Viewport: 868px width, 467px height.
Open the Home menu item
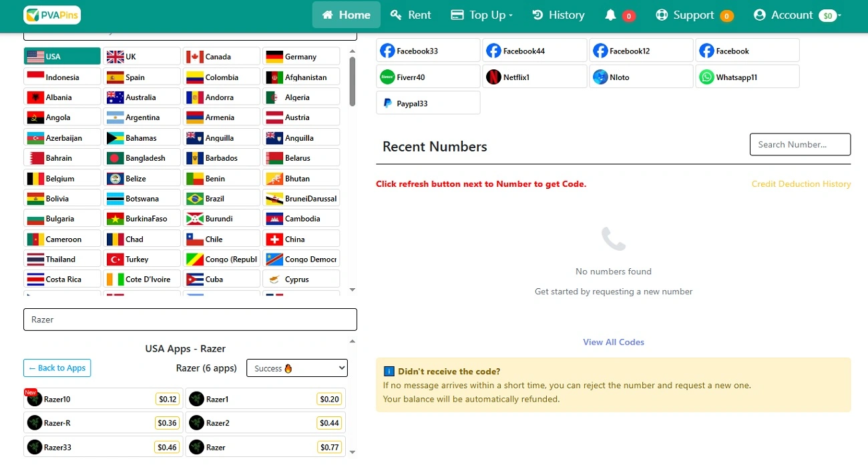coord(347,15)
